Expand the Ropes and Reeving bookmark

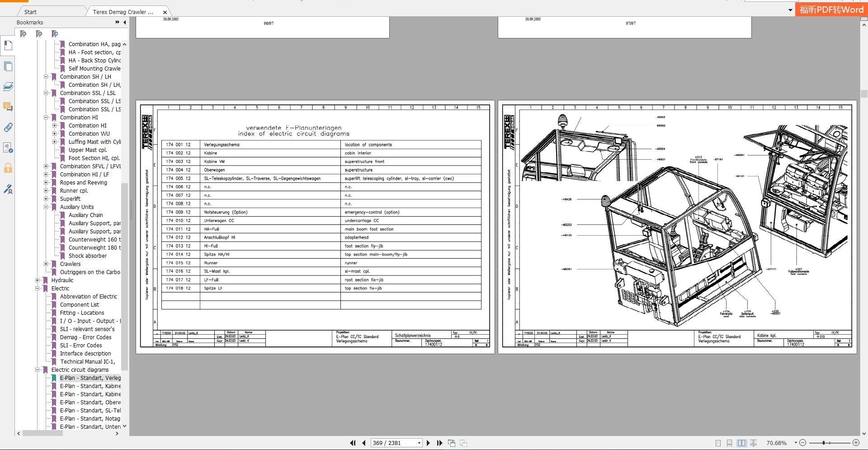click(46, 183)
